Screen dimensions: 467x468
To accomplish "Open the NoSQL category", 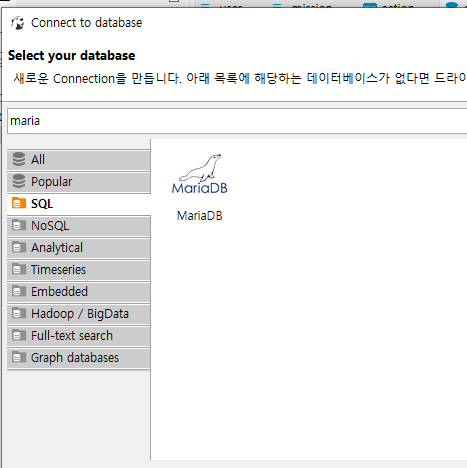I will (x=79, y=226).
